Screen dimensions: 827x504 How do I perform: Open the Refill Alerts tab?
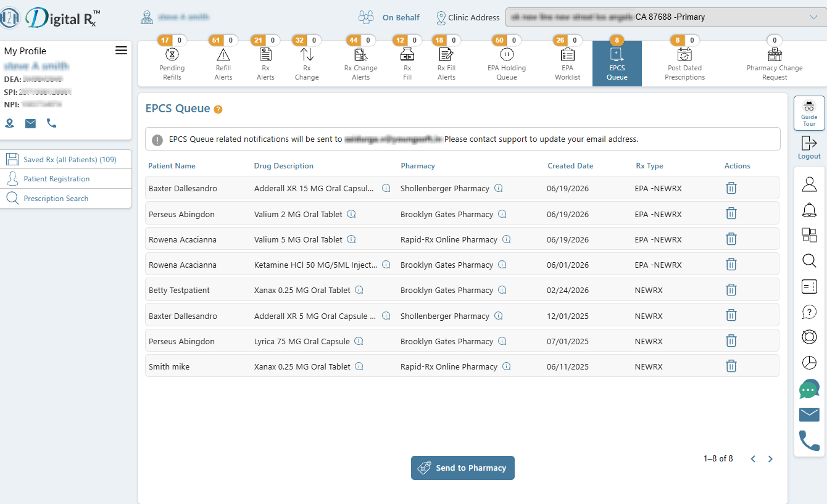click(223, 64)
